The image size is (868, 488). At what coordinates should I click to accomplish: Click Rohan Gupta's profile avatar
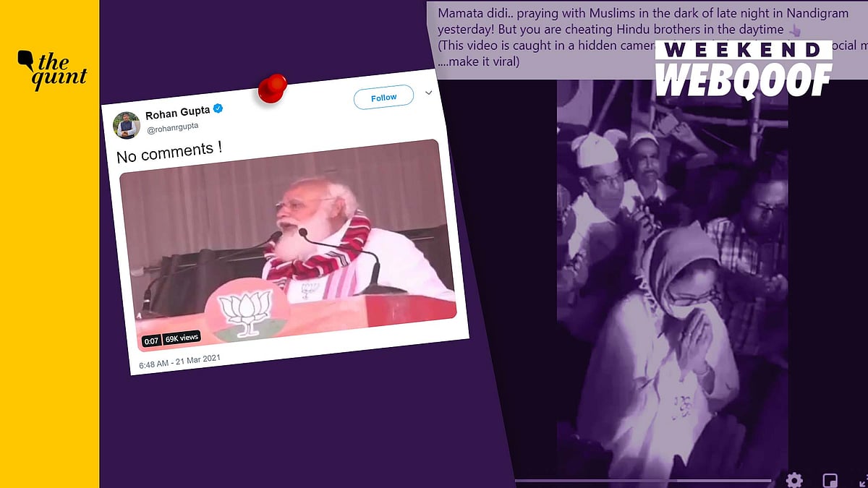[x=126, y=125]
